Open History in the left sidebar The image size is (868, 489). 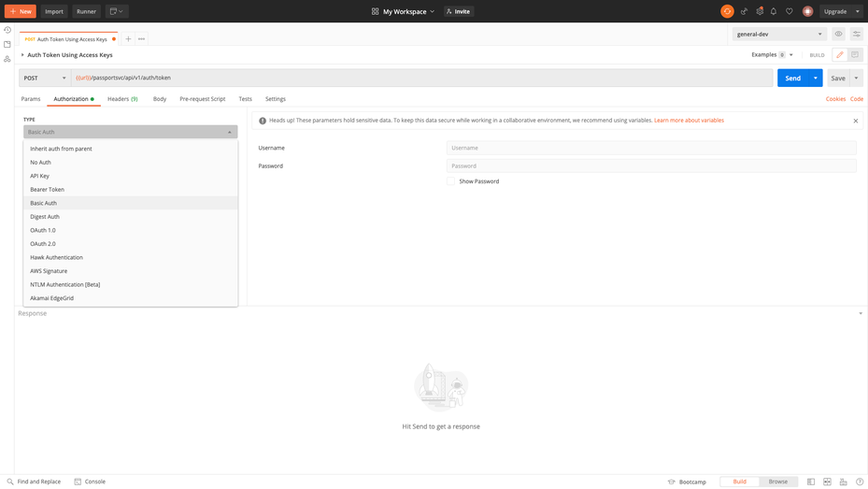coord(7,30)
